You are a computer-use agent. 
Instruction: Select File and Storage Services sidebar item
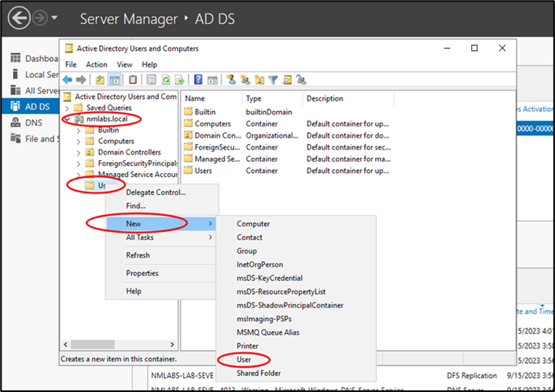pos(35,138)
